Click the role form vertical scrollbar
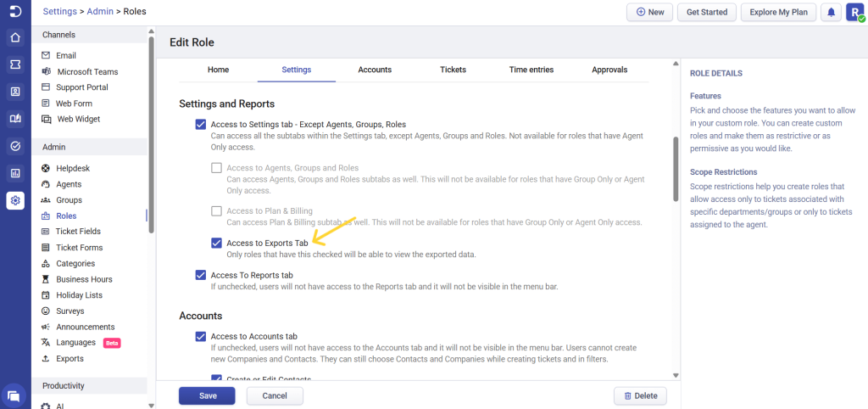 [x=676, y=170]
